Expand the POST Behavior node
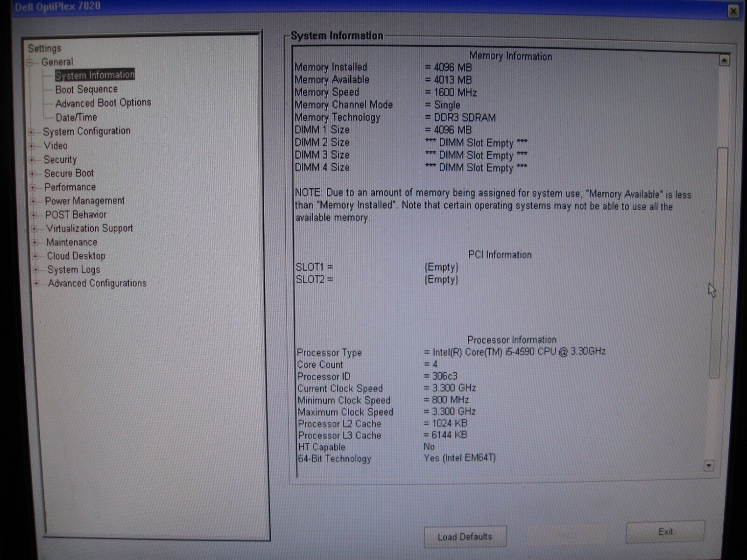This screenshot has height=560, width=747. click(34, 215)
